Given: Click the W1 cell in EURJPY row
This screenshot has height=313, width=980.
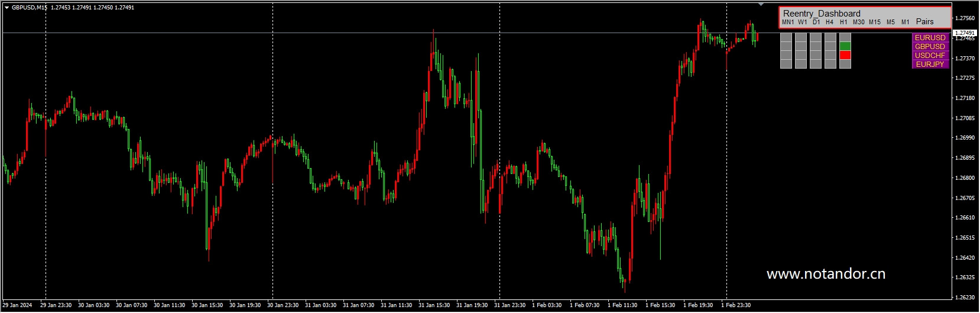Looking at the screenshot, I should (x=801, y=64).
